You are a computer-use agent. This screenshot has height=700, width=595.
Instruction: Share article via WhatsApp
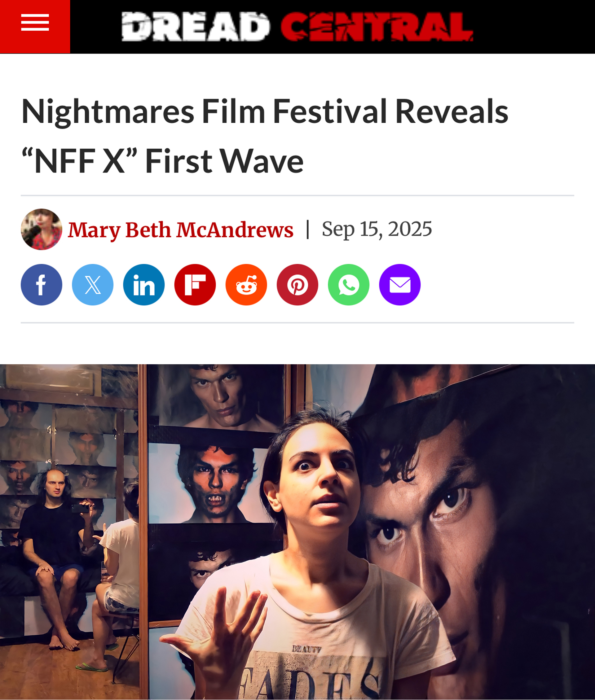(349, 285)
